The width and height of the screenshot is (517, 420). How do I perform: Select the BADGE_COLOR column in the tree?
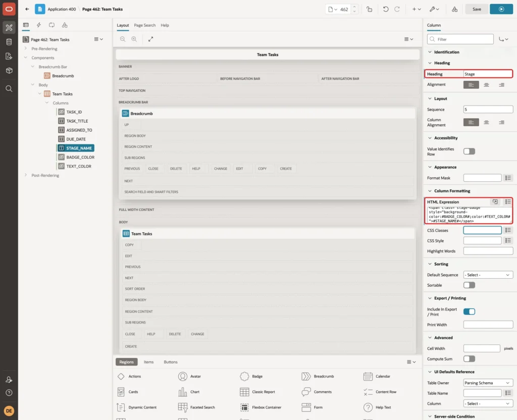[x=80, y=157]
